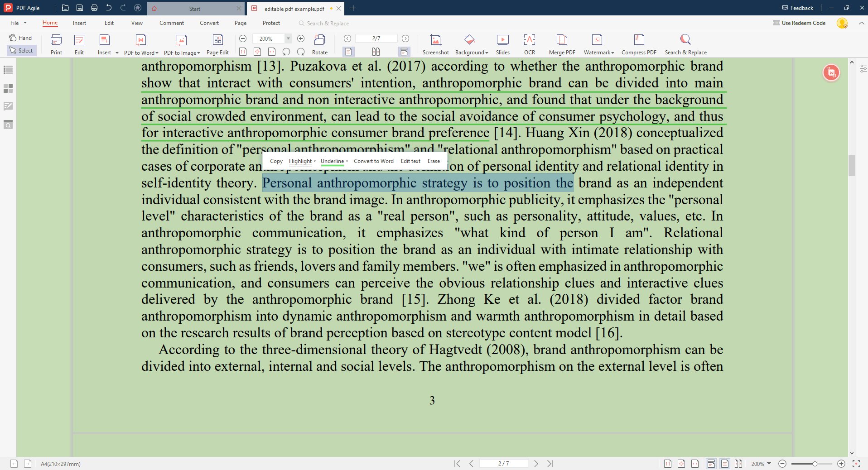Switch to the Comment tab
The width and height of the screenshot is (868, 470).
pyautogui.click(x=172, y=23)
